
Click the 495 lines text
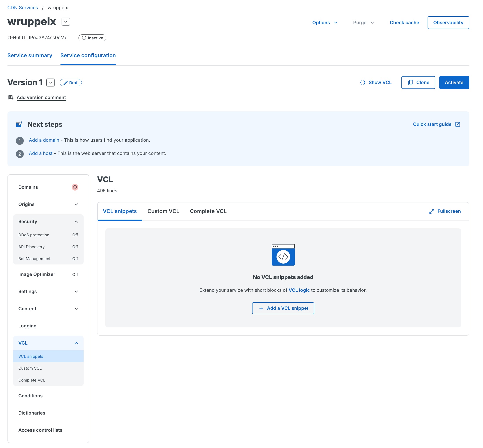(x=107, y=191)
